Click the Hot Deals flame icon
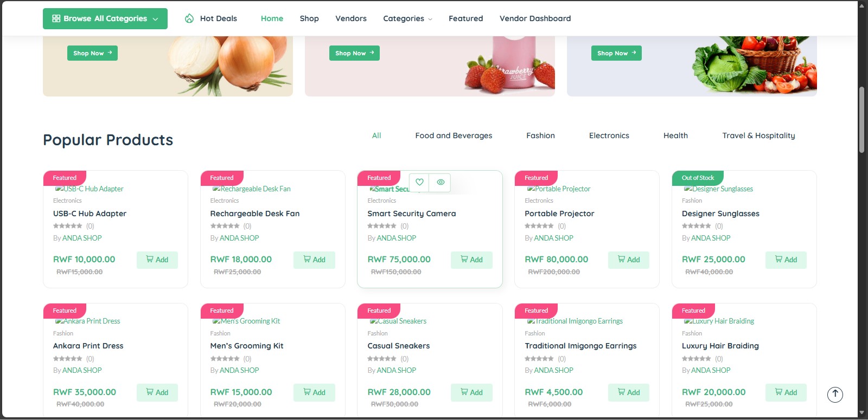 coord(189,18)
